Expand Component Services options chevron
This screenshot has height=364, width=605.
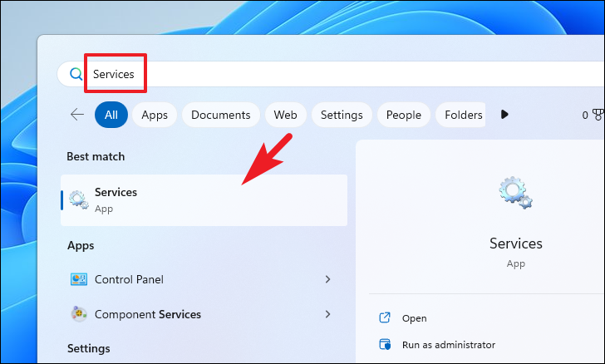pyautogui.click(x=327, y=314)
